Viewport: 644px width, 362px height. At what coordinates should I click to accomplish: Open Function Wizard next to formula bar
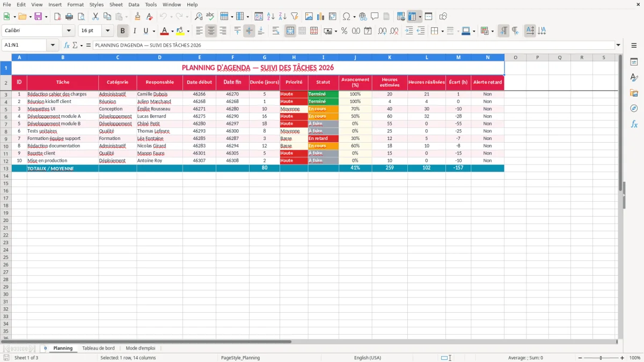67,46
